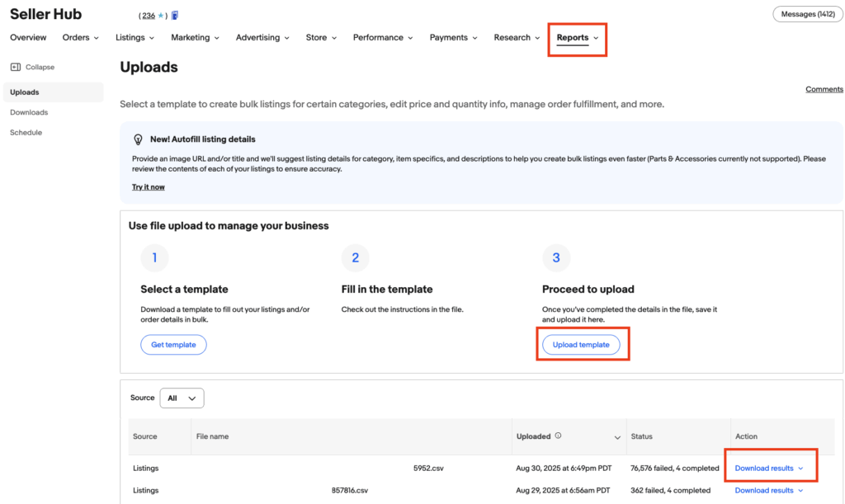The width and height of the screenshot is (845, 504).
Task: Click the Uploaded column sort arrow
Action: [x=617, y=437]
